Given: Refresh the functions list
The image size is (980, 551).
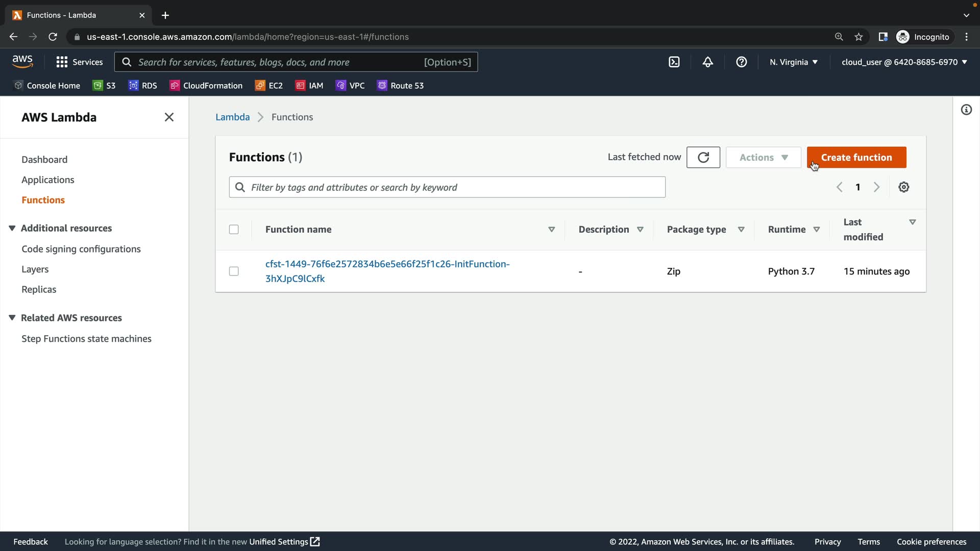Looking at the screenshot, I should pos(703,157).
